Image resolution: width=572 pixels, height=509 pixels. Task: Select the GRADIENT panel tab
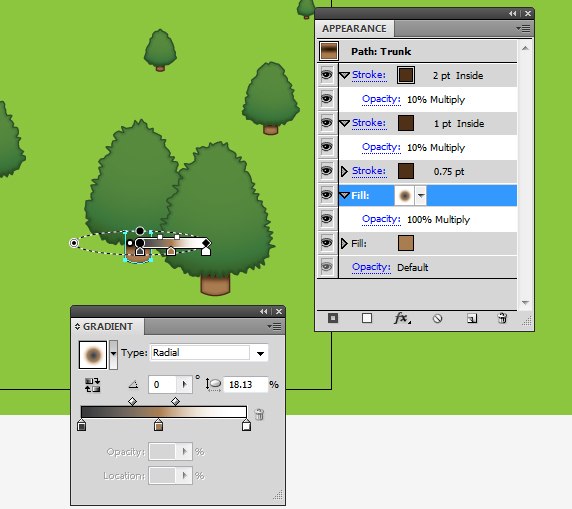point(108,327)
